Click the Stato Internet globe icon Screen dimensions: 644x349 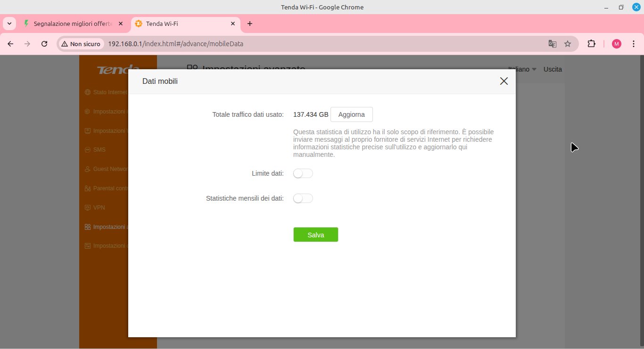[87, 92]
